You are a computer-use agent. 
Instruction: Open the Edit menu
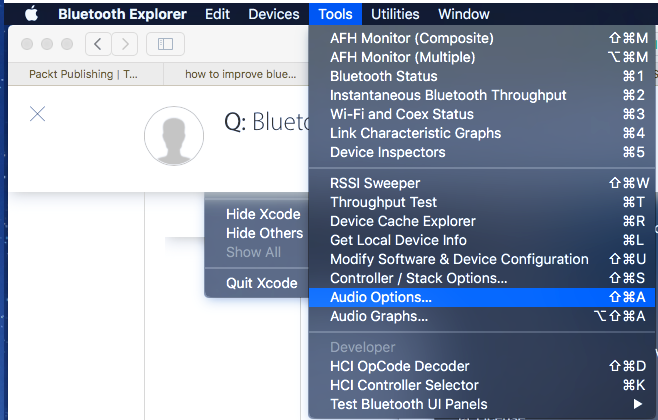coord(217,14)
